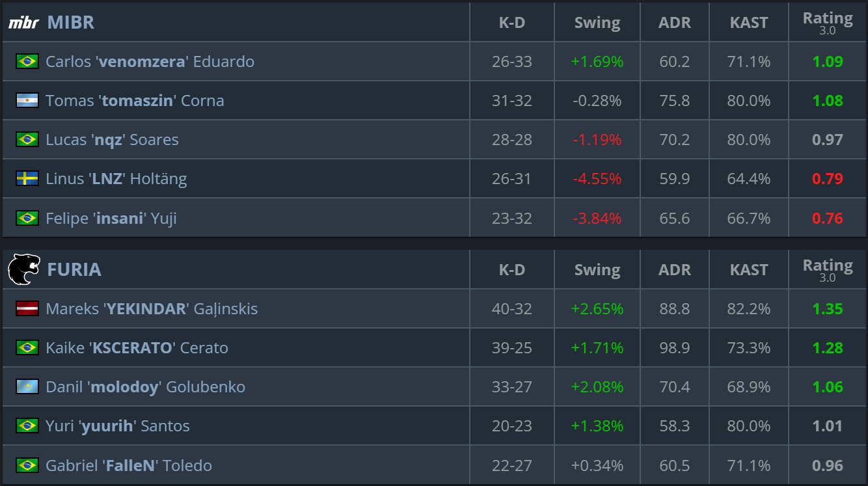Click the KAST column header in MIBR table
Viewport: 868px width, 486px height.
[749, 22]
